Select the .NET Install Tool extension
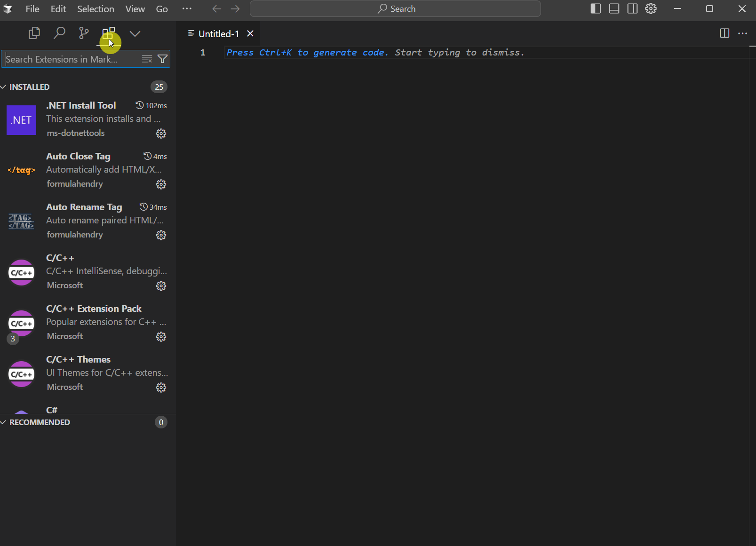756x546 pixels. pyautogui.click(x=88, y=119)
